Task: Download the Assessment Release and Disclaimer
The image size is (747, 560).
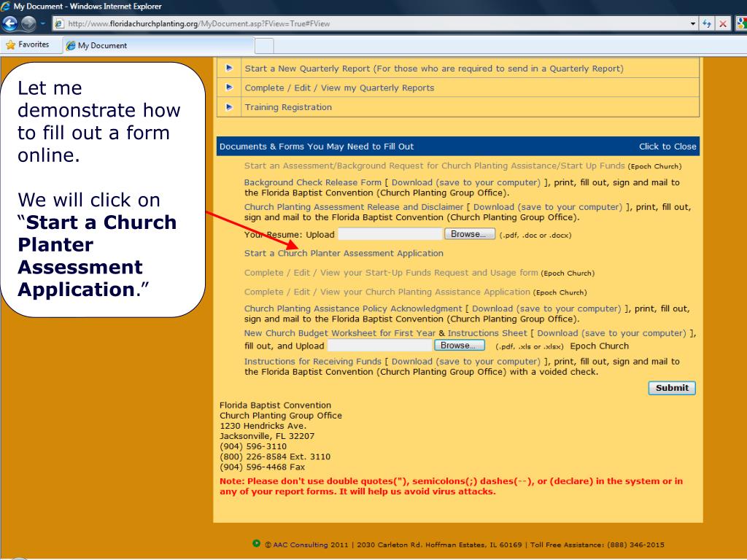Action: point(548,207)
